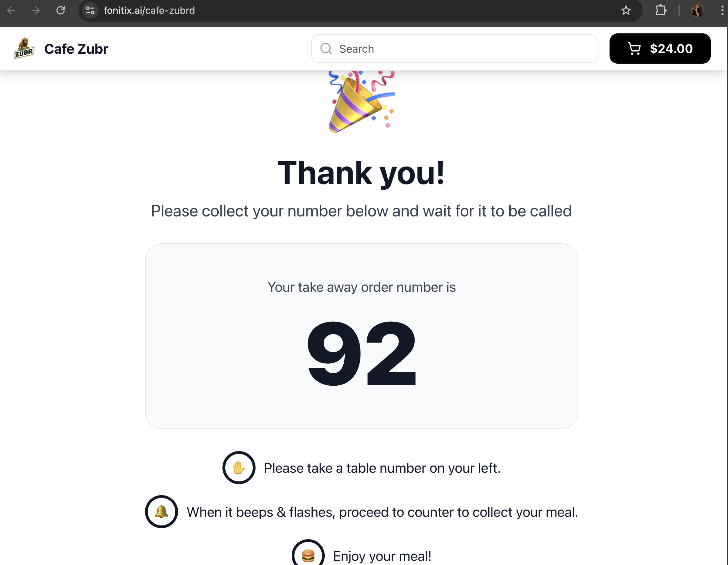This screenshot has width=728, height=565.
Task: Click the party popper celebration image
Action: (361, 102)
